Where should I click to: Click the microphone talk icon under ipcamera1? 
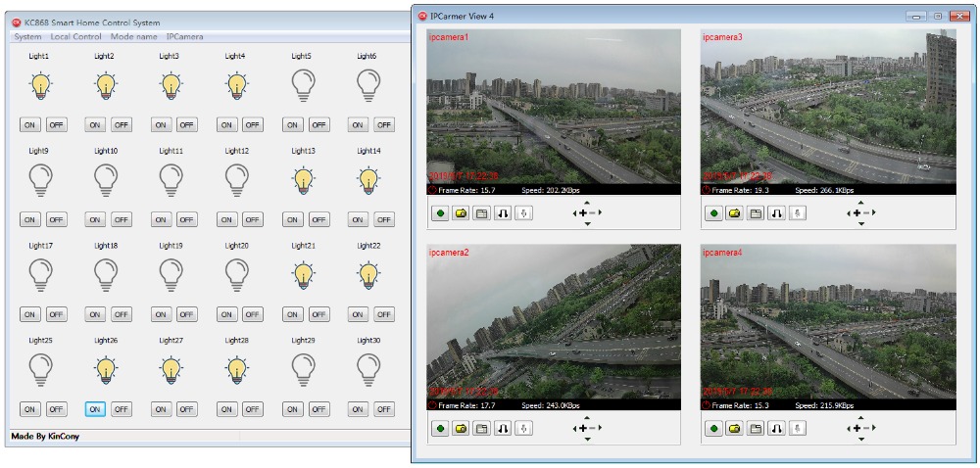tap(522, 212)
